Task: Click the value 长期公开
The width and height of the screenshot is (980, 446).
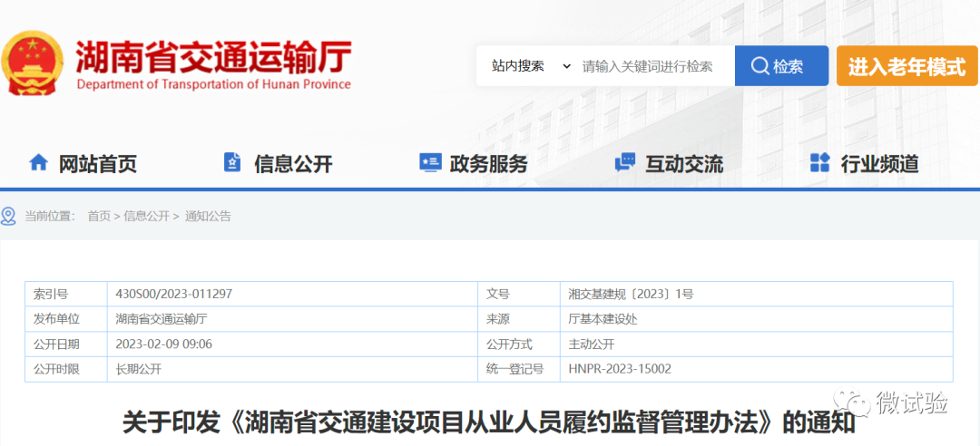Action: 139,369
